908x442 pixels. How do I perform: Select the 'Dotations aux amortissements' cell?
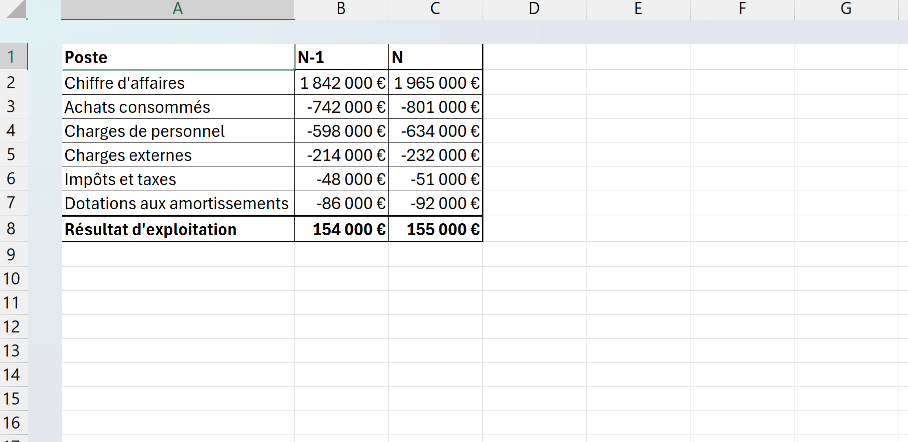tap(178, 203)
